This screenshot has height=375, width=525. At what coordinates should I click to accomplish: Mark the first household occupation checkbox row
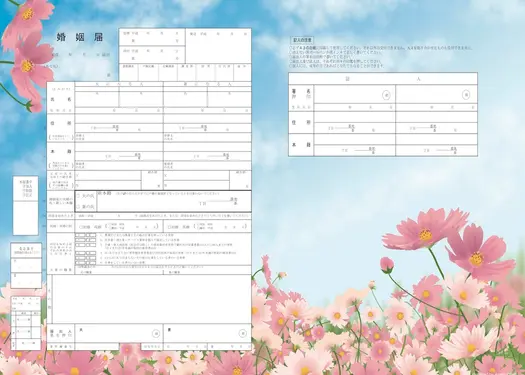[x=85, y=235]
